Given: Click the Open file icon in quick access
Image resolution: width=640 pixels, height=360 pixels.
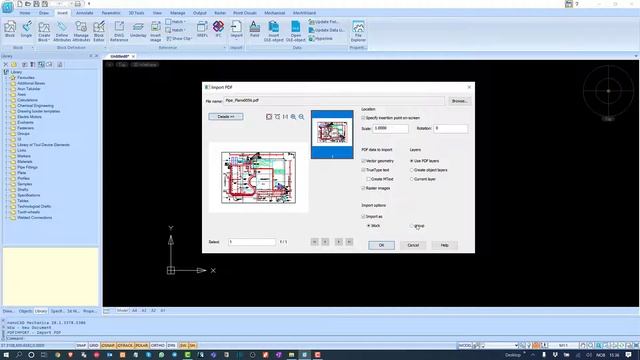Looking at the screenshot, I should (28, 4).
